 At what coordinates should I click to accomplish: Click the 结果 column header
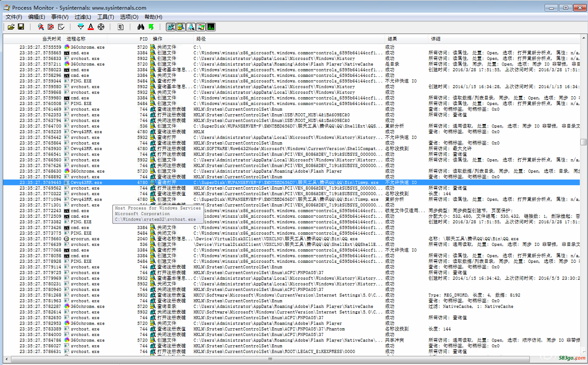pos(406,39)
